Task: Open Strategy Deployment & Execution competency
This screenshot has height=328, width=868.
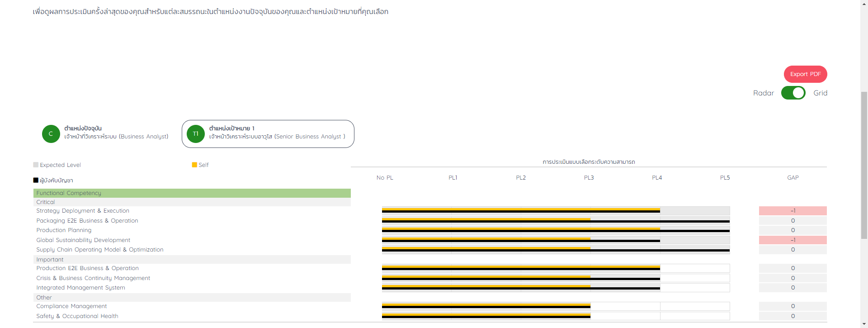Action: [x=83, y=211]
